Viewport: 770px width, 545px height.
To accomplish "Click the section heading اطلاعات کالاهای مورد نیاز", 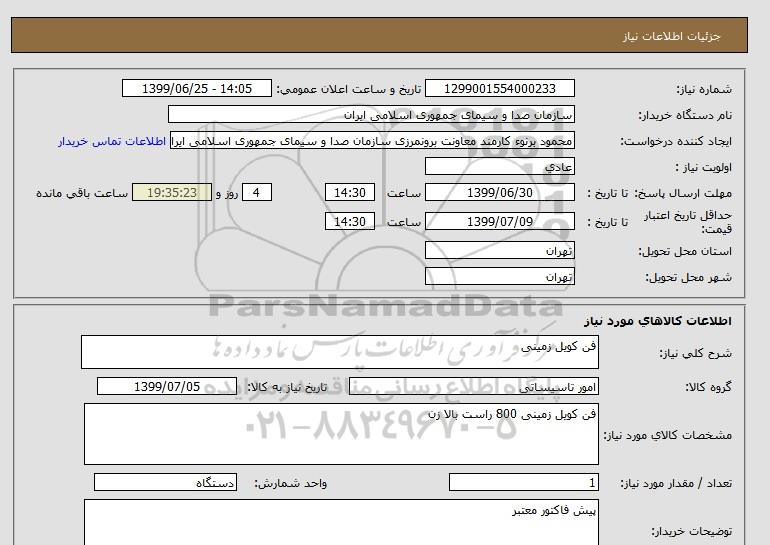I will pyautogui.click(x=658, y=321).
